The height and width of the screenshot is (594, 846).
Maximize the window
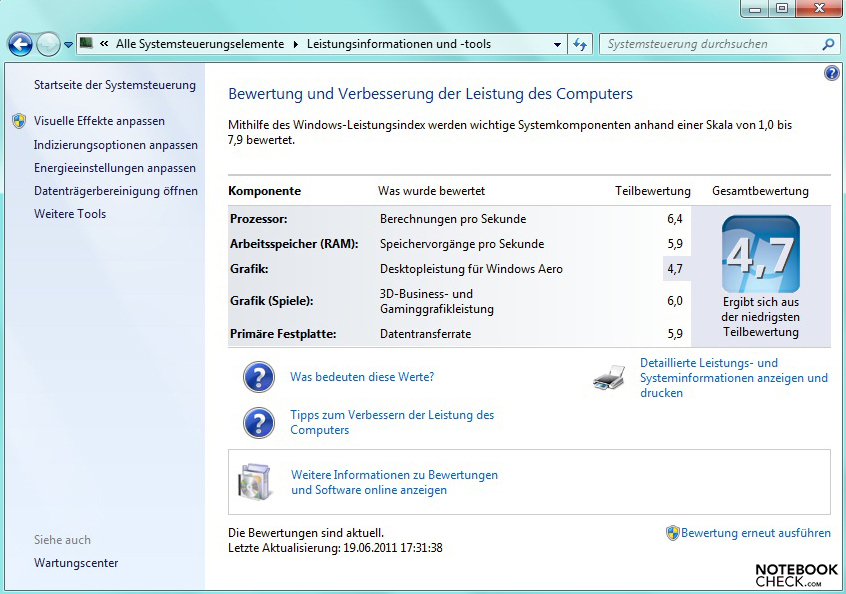click(x=782, y=9)
